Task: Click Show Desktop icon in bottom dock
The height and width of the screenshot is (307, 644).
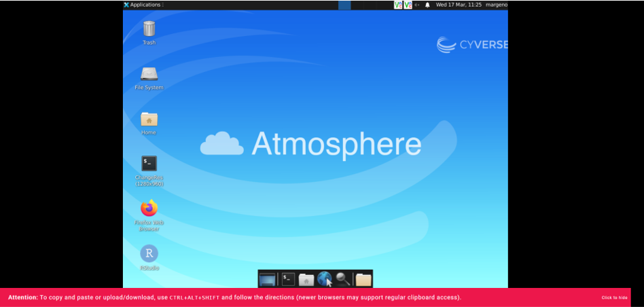Action: 267,280
